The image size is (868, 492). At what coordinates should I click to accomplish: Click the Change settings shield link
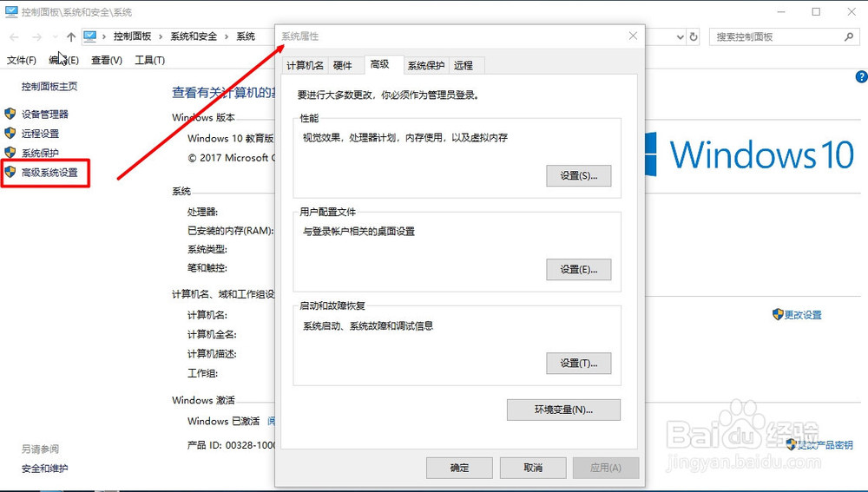803,315
